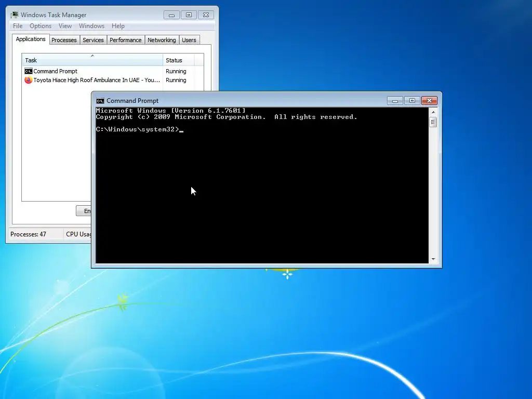Click the Microsoft Windows version line
This screenshot has height=399, width=532.
[x=170, y=111]
